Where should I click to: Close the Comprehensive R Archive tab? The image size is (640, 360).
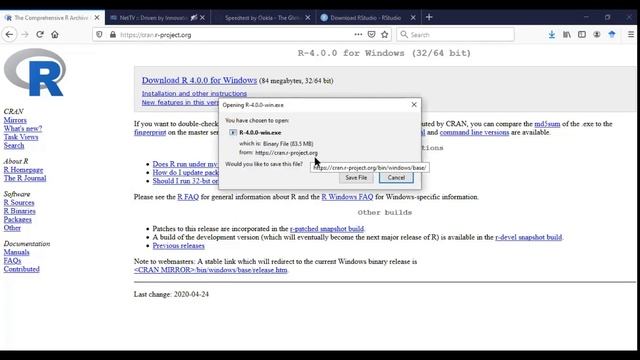[x=97, y=18]
